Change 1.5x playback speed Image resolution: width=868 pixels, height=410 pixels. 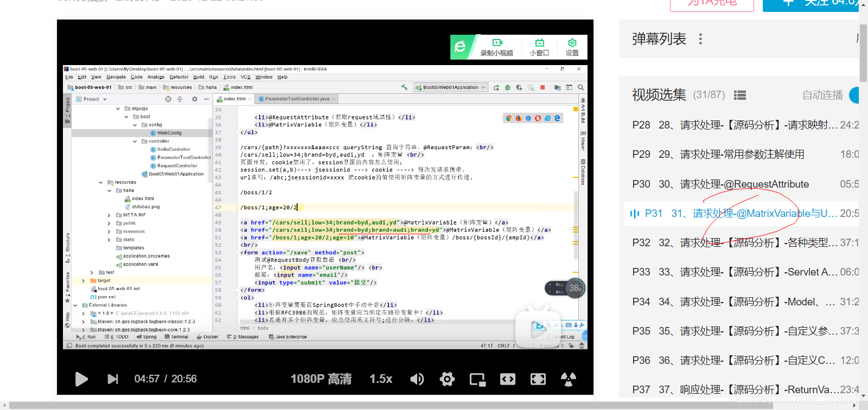[x=381, y=379]
